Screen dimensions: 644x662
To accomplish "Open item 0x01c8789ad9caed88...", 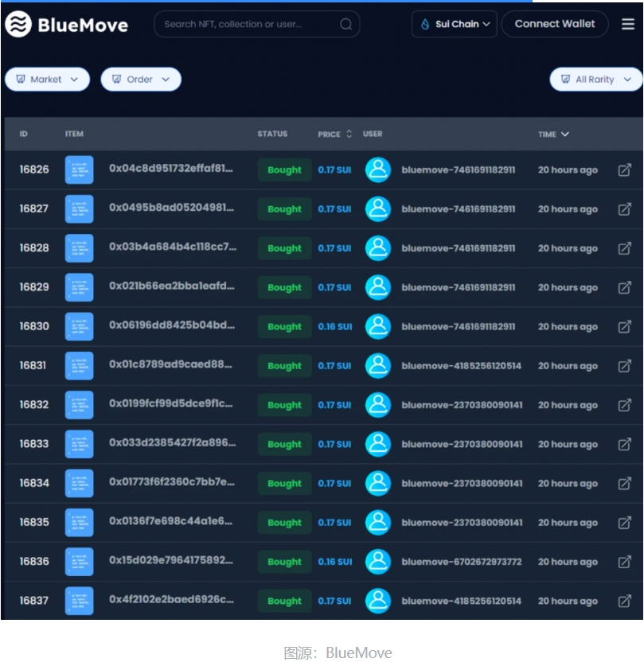I will pos(170,364).
